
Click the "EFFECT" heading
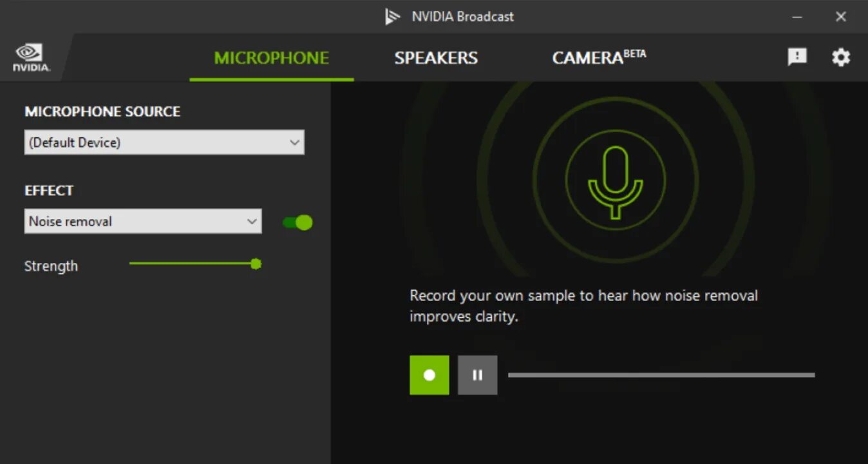click(x=49, y=191)
